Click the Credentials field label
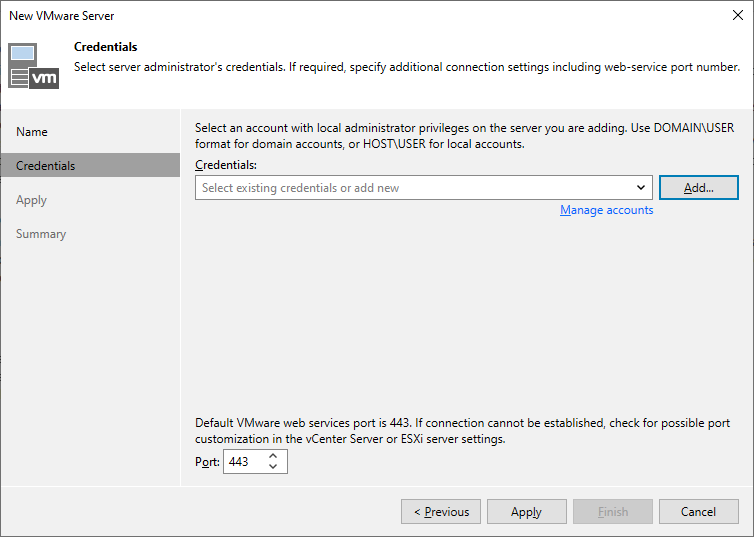This screenshot has width=754, height=537. (226, 165)
